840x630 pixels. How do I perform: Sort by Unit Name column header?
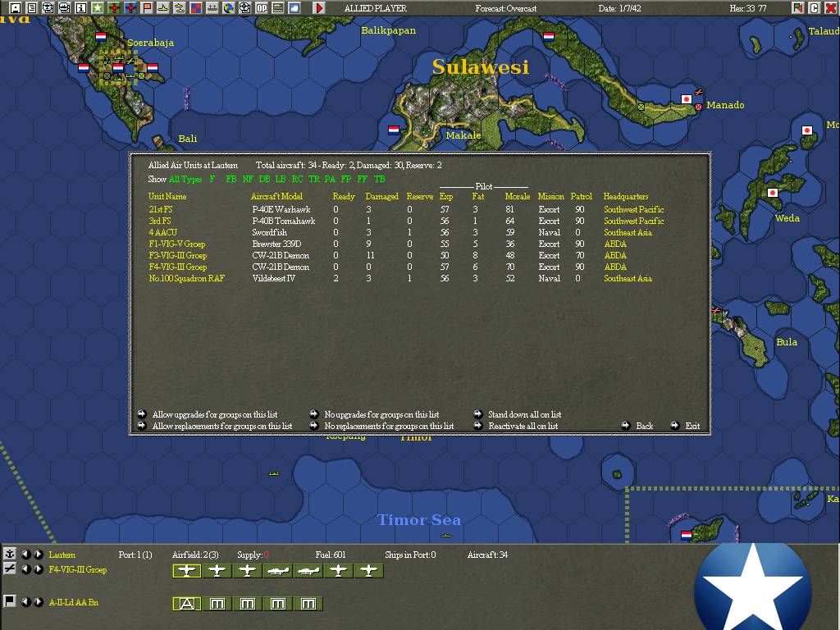[x=167, y=197]
